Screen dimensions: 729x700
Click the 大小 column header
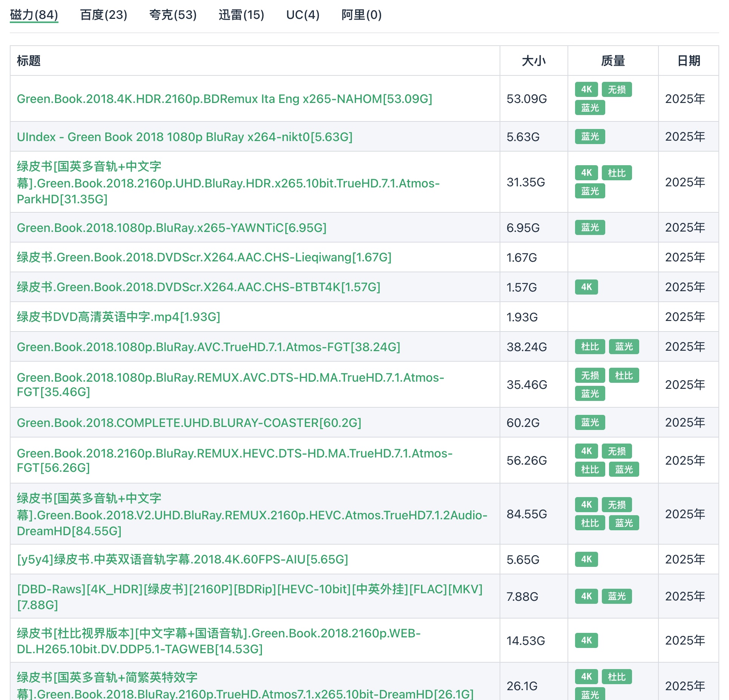tap(533, 61)
